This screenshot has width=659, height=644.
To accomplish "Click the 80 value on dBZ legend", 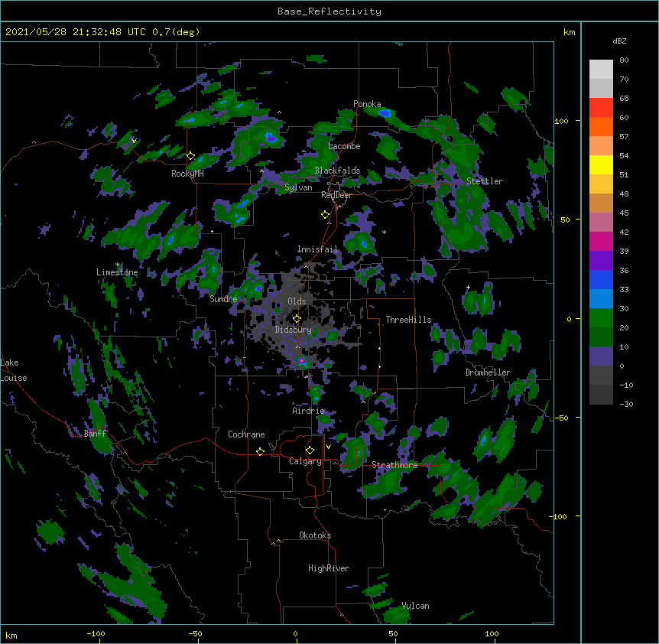I will coord(624,60).
